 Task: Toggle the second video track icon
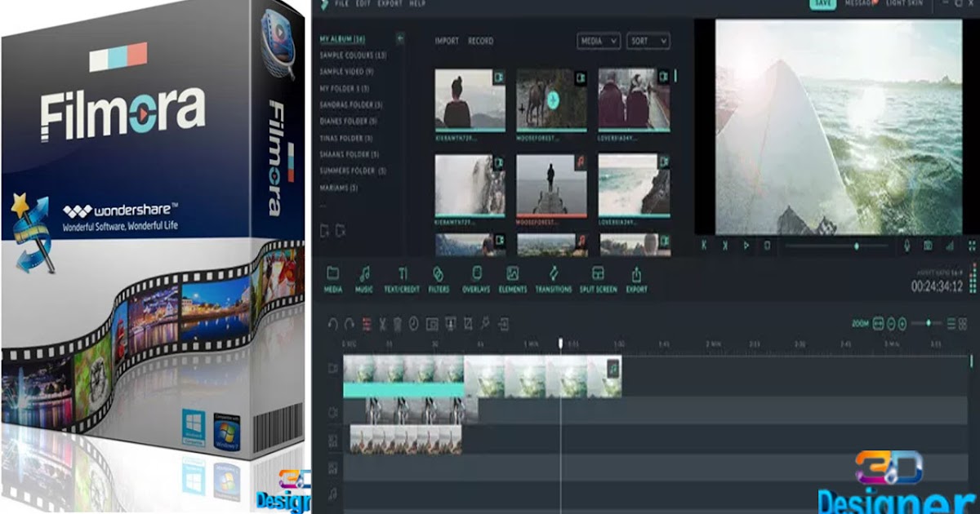click(333, 413)
